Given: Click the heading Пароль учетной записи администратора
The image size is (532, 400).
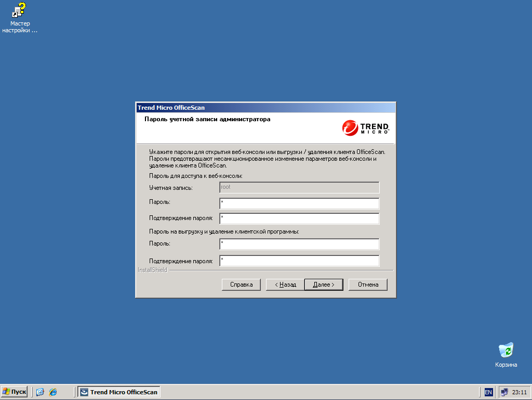Looking at the screenshot, I should 207,119.
